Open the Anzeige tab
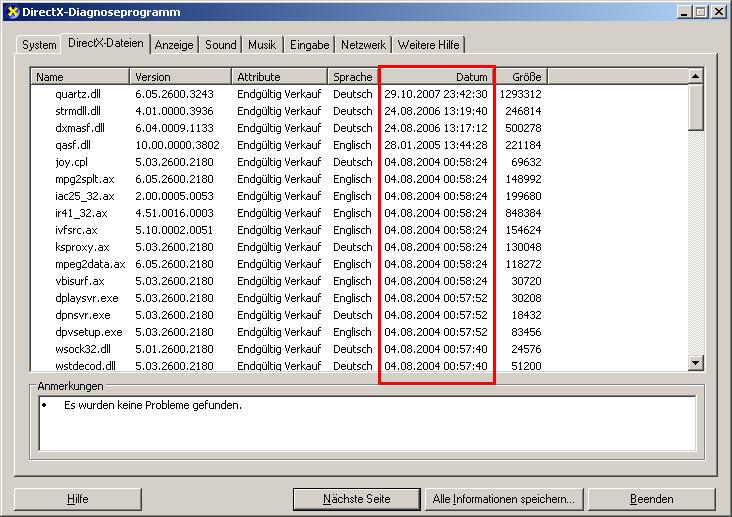This screenshot has height=517, width=732. pos(174,45)
